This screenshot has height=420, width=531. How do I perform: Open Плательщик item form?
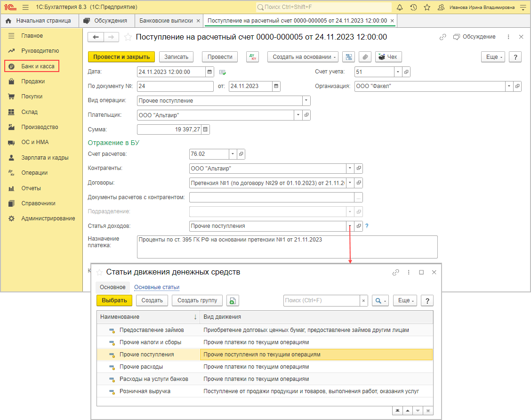[x=306, y=115]
